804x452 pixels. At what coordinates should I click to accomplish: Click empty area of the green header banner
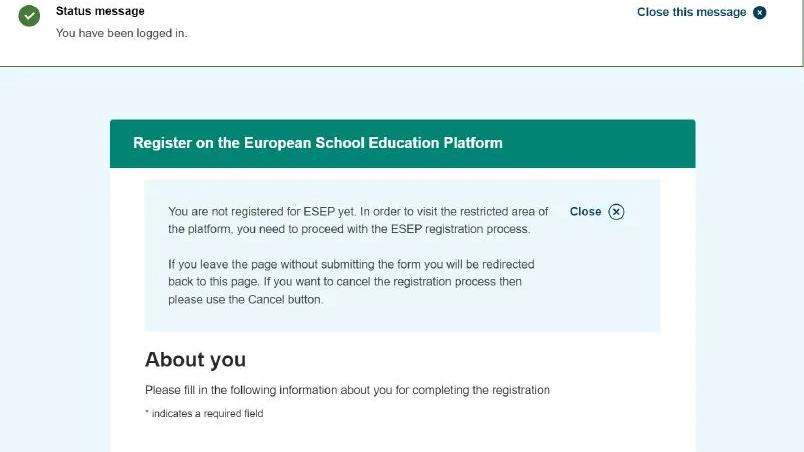(x=600, y=143)
